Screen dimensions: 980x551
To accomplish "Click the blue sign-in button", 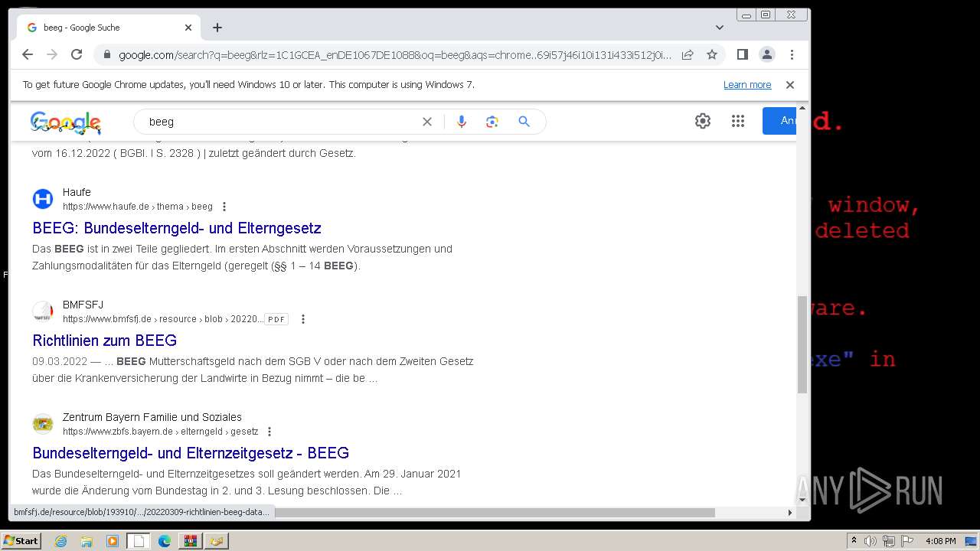I will pos(779,121).
